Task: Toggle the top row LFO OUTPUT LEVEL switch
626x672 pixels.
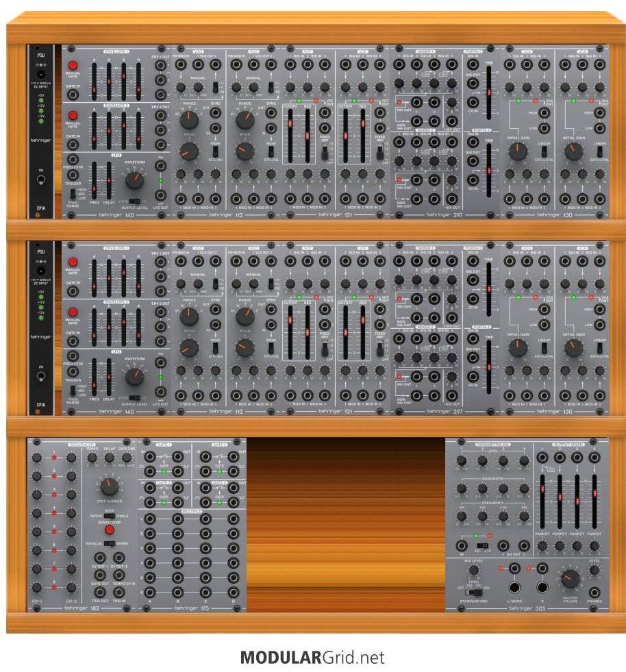Action: 134,201
